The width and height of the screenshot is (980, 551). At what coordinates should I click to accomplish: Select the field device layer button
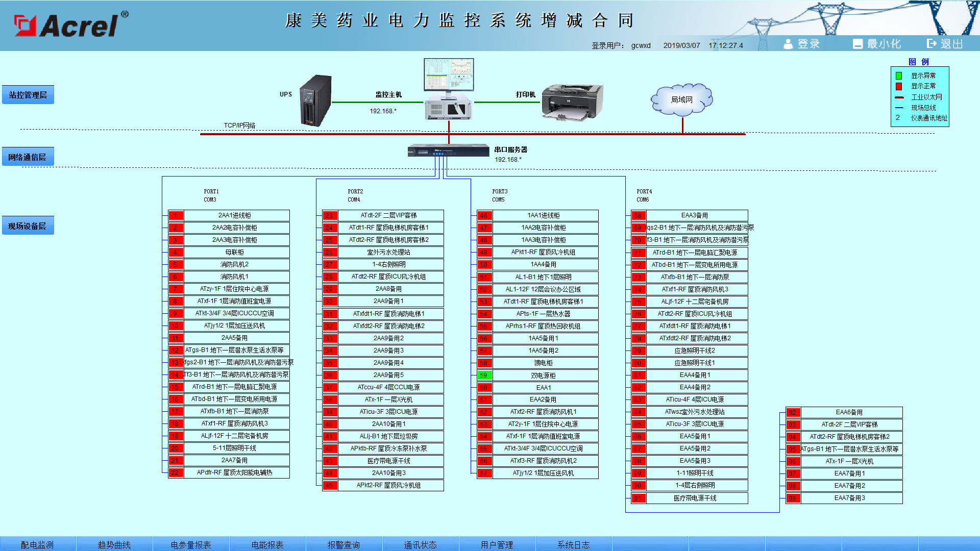(28, 226)
